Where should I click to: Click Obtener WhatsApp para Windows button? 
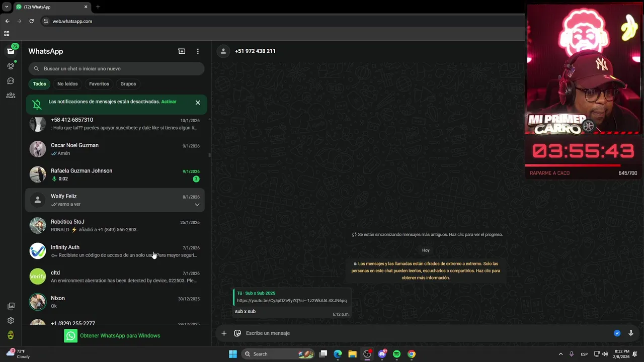[x=112, y=336]
